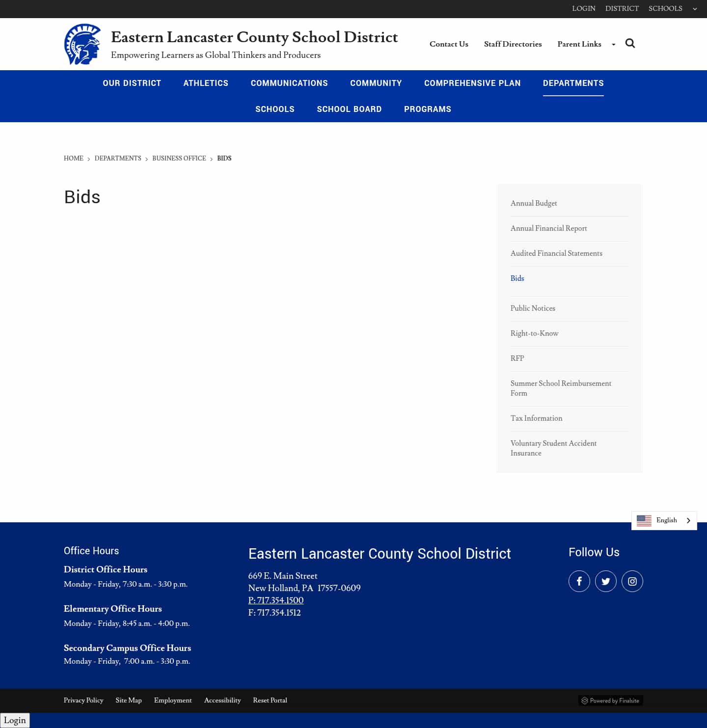This screenshot has height=728, width=707.
Task: Click the Twitter icon in Follow Us
Action: tap(606, 581)
